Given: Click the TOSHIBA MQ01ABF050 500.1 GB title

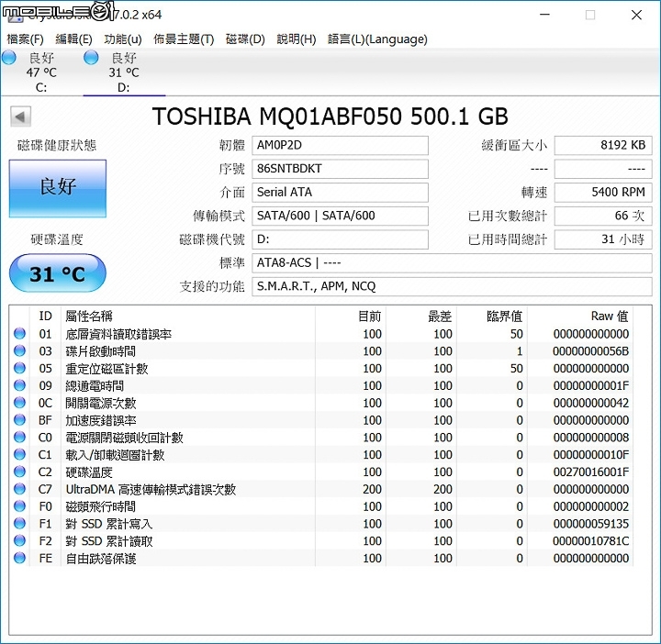Looking at the screenshot, I should (x=330, y=117).
